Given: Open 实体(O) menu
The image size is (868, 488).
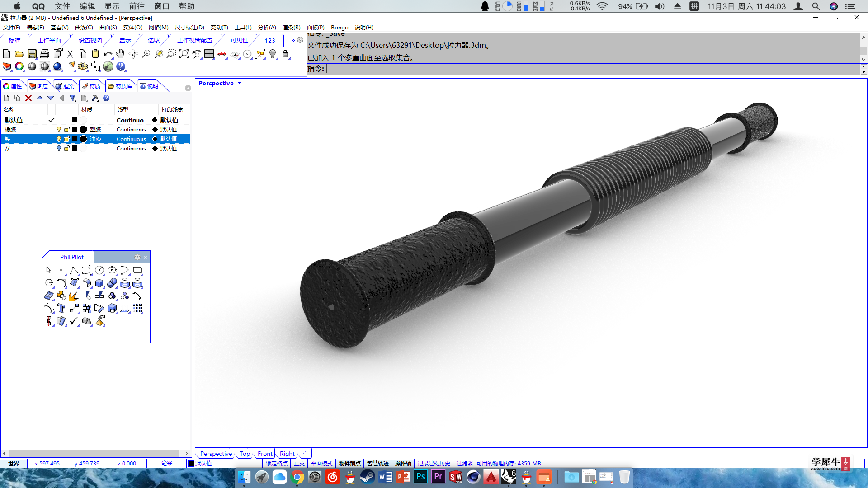Looking at the screenshot, I should pyautogui.click(x=132, y=28).
